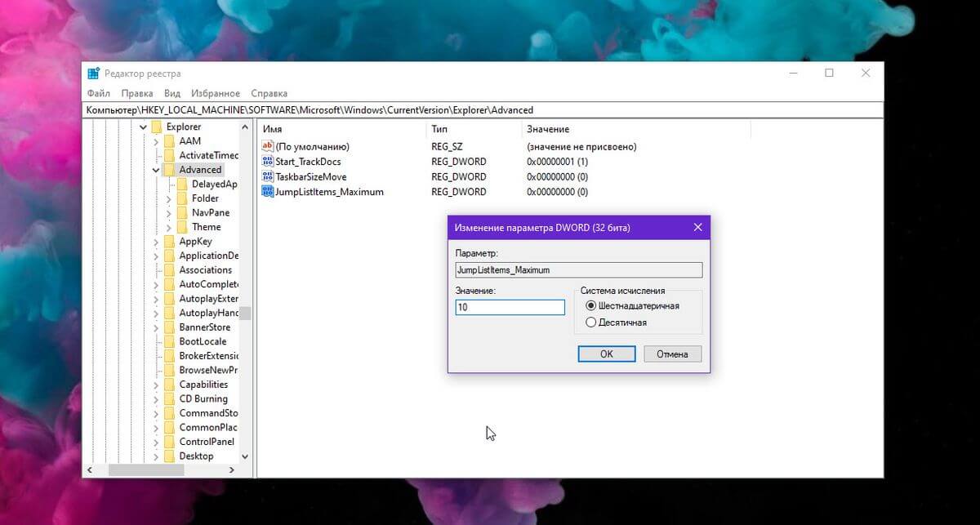This screenshot has width=980, height=525.
Task: Open the Справка menu
Action: [269, 93]
